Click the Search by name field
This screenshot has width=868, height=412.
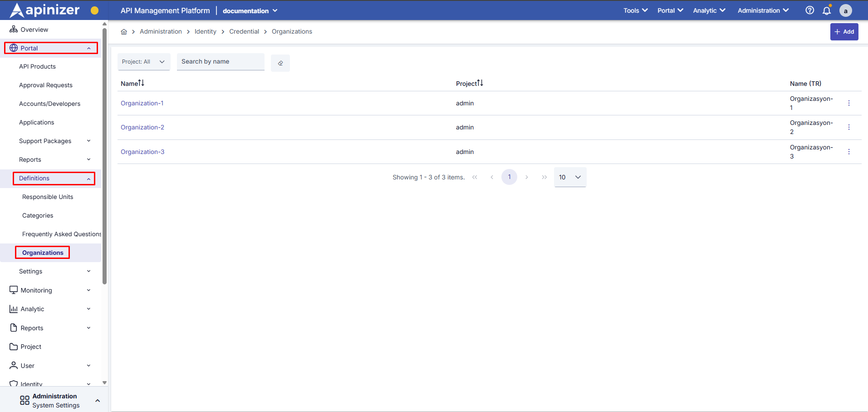tap(221, 62)
